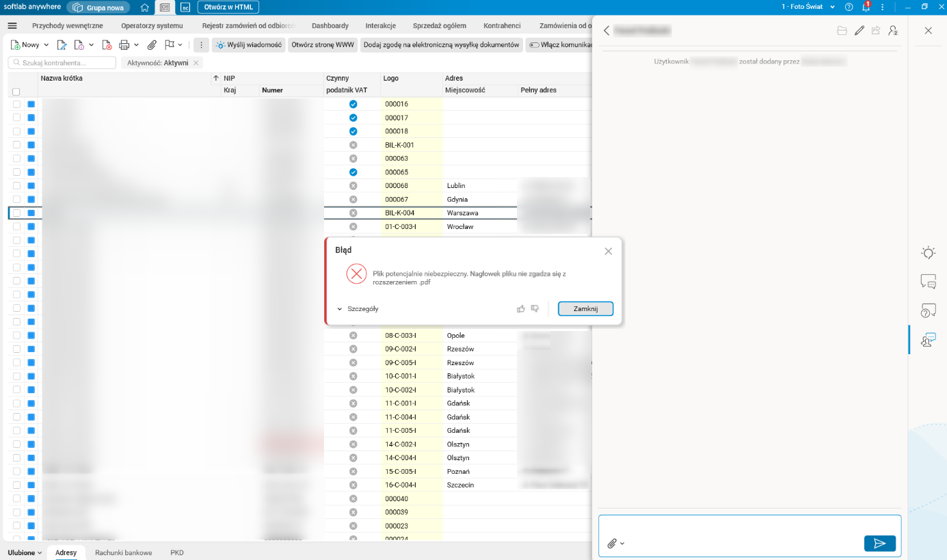Viewport: 947px width, 560px height.
Task: Click the Wyślij wiadomość button
Action: (248, 45)
